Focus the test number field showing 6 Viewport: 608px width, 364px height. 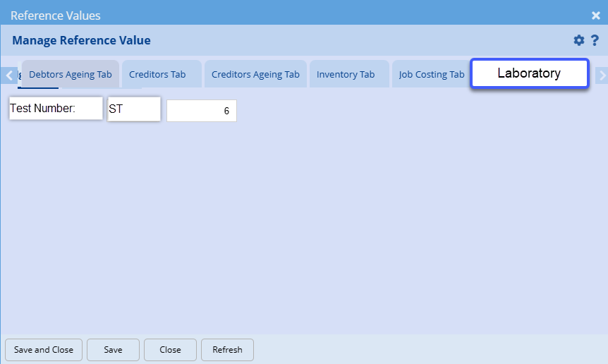pos(202,111)
